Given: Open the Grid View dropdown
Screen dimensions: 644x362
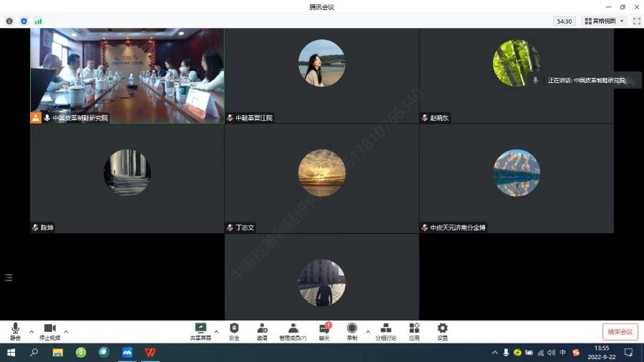Looking at the screenshot, I should [x=605, y=21].
